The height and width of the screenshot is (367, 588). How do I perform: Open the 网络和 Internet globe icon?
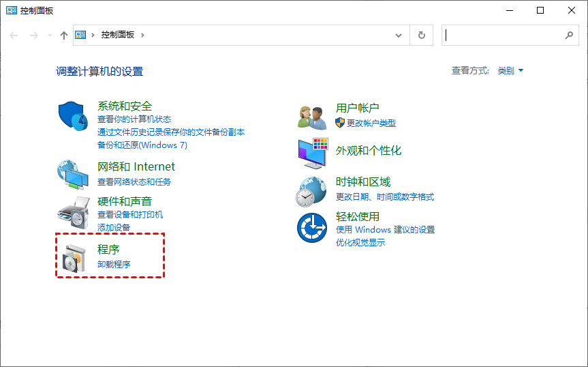click(73, 175)
